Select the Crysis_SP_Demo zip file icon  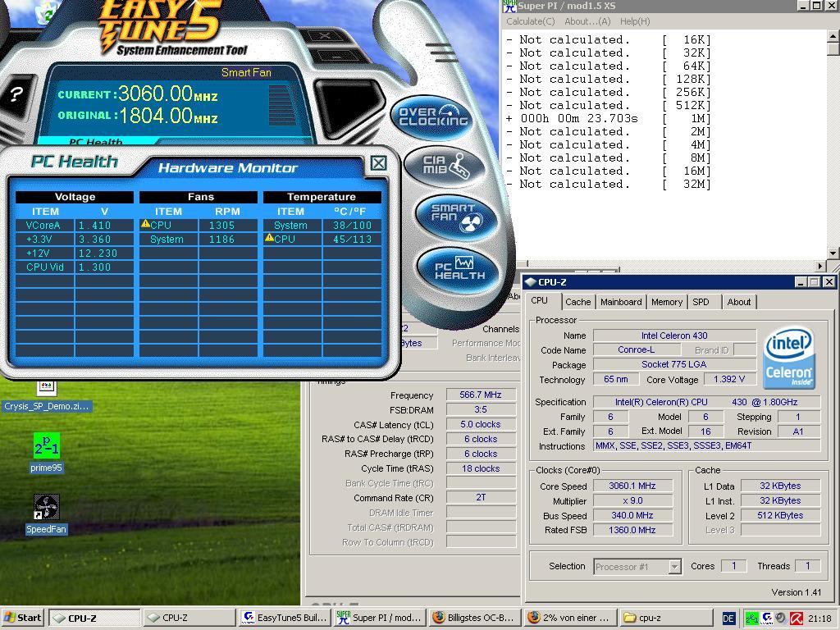46,396
